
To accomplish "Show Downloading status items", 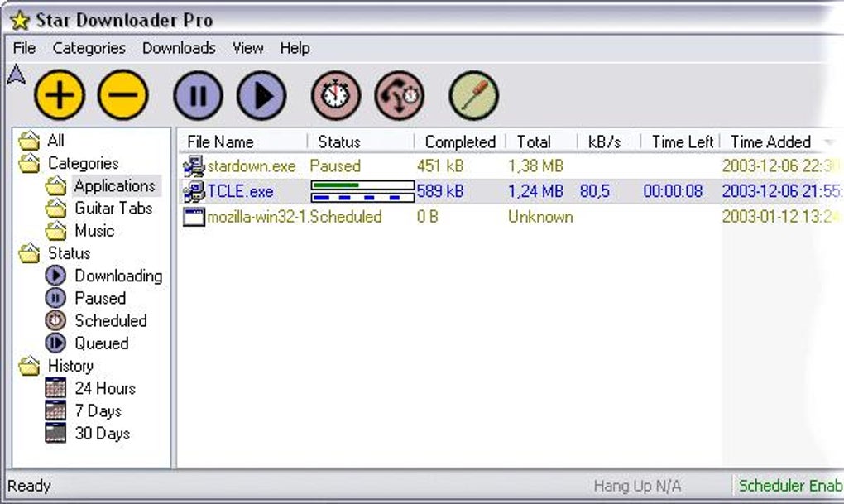I will tap(118, 276).
